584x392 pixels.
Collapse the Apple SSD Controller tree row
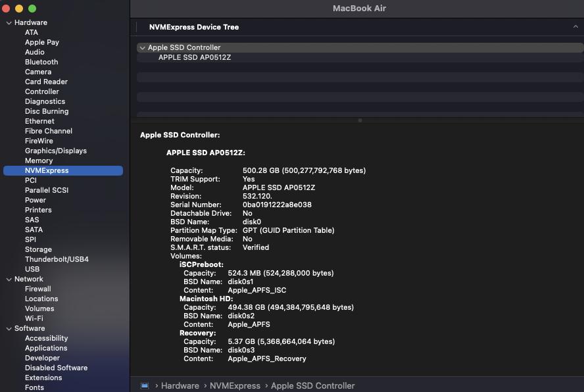coord(142,48)
